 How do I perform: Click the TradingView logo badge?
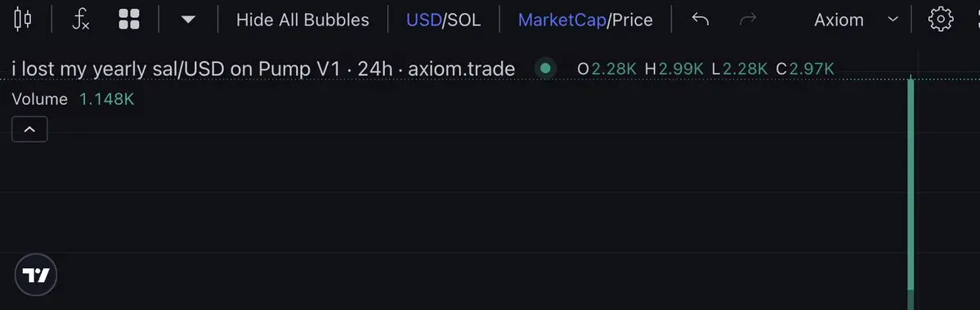pyautogui.click(x=36, y=275)
